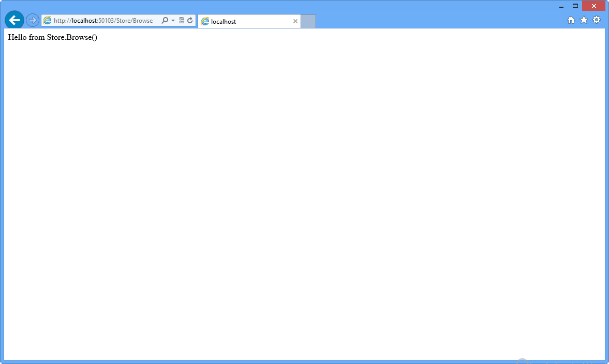Open the Tools gear menu

[x=597, y=20]
